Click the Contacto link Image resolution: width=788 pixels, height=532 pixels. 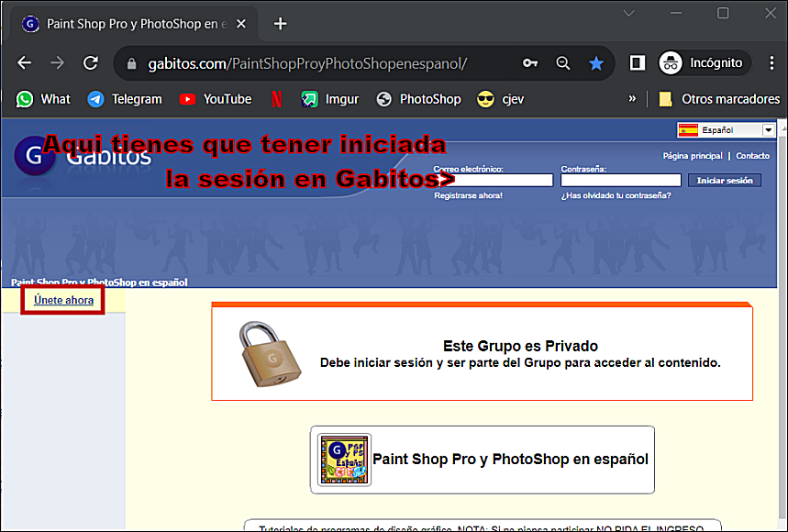click(x=752, y=156)
